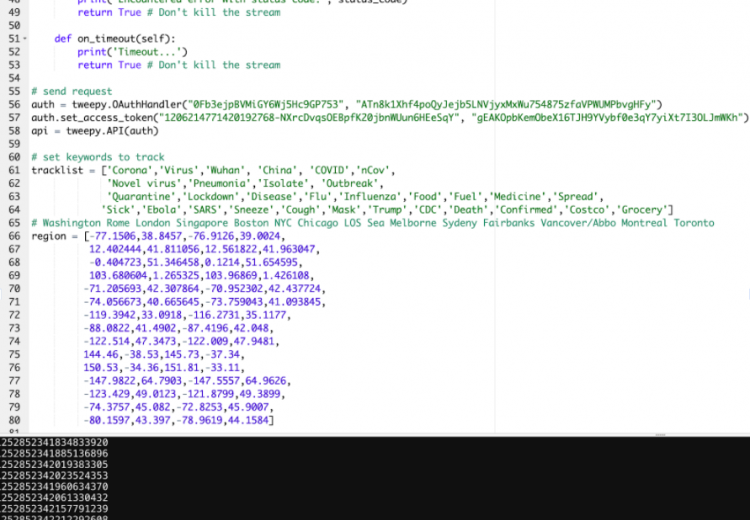Image resolution: width=750 pixels, height=520 pixels.
Task: Click the splitter handle between editor and console
Action: (375, 434)
